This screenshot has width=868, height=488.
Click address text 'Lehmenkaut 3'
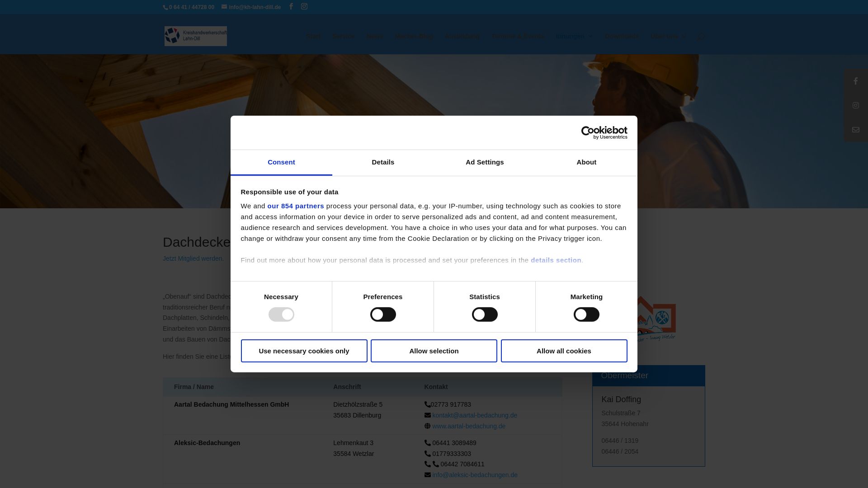(353, 443)
